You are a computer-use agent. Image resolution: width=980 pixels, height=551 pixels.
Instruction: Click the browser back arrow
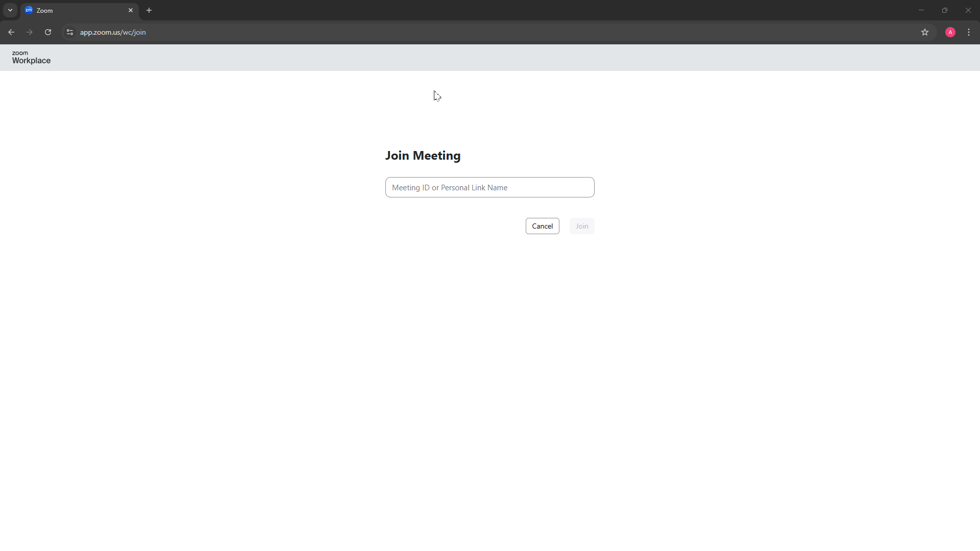(x=11, y=32)
